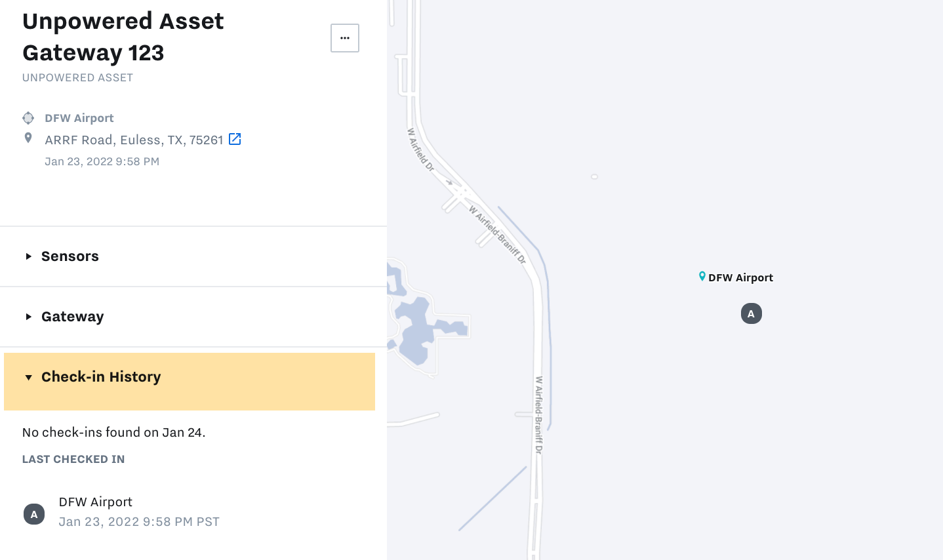Click the Gateway section heading
This screenshot has width=943, height=560.
pyautogui.click(x=73, y=317)
